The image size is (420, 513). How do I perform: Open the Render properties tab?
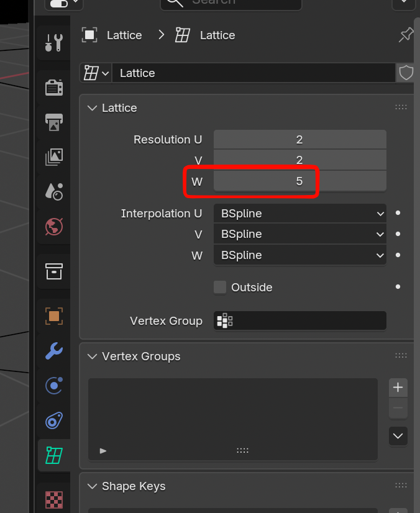pyautogui.click(x=54, y=88)
